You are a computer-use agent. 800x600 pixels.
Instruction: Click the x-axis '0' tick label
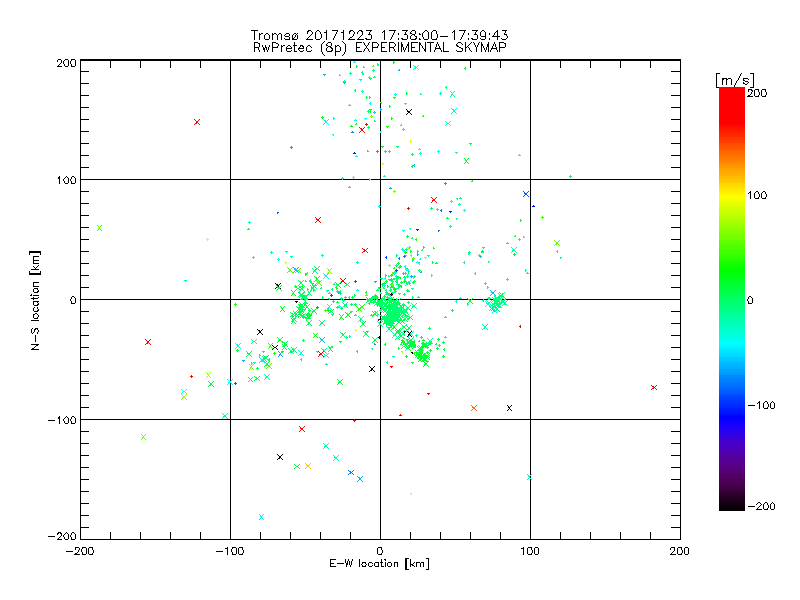pos(380,551)
